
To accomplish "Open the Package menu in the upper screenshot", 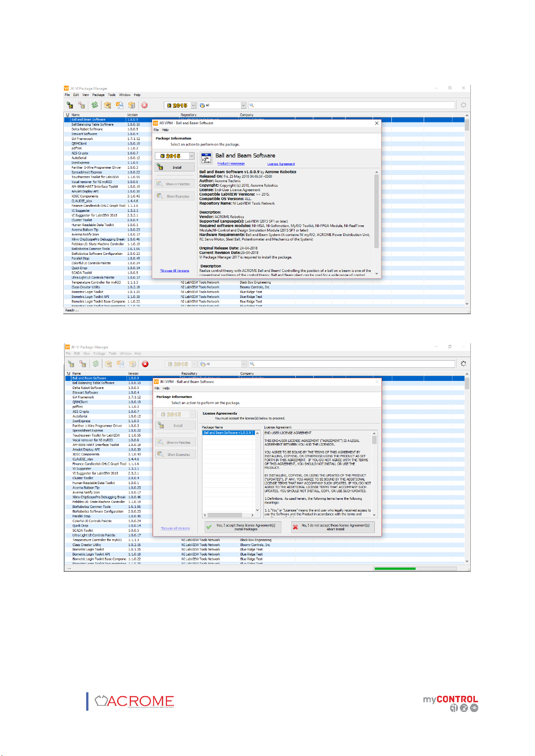I will tap(98, 95).
